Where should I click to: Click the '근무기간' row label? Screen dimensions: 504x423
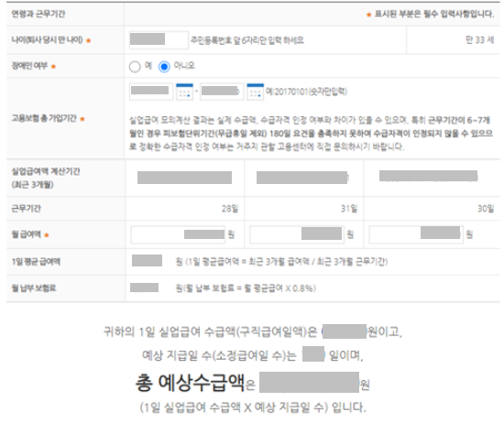[x=26, y=209]
